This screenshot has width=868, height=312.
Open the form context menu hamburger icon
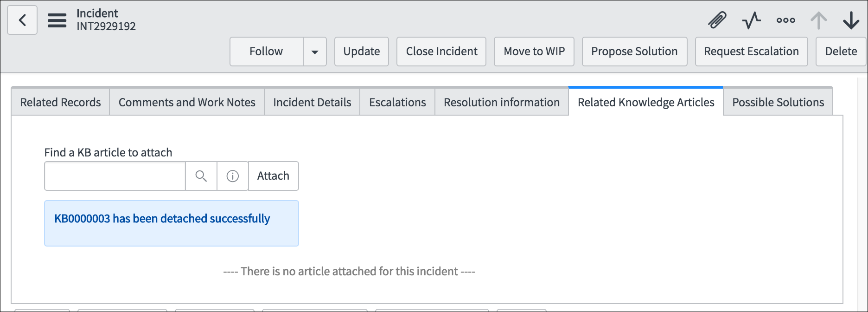click(x=57, y=20)
